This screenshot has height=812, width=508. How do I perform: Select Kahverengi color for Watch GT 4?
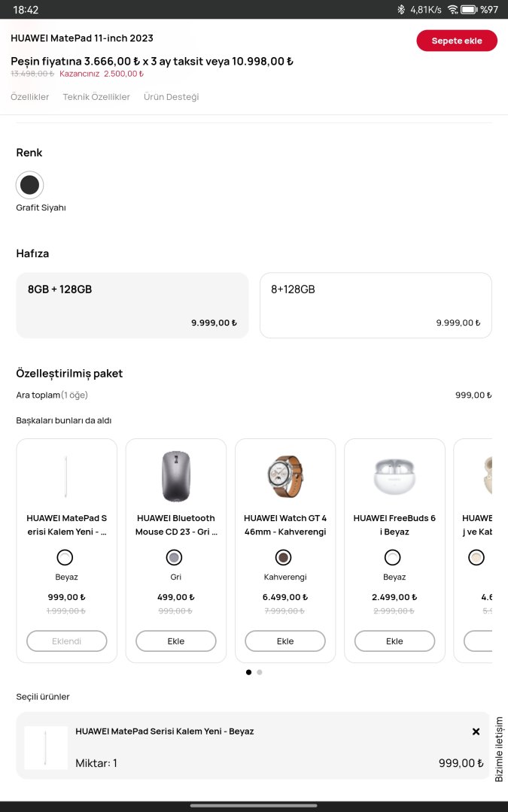click(x=284, y=557)
